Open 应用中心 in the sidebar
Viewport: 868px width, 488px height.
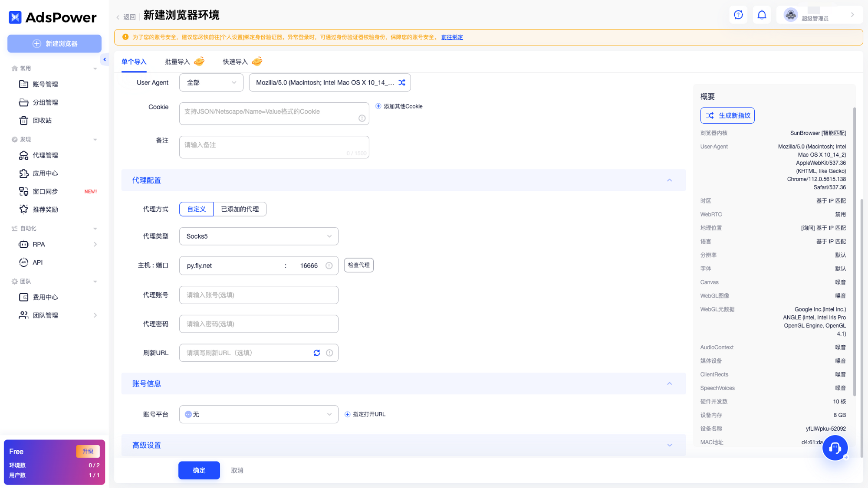click(45, 173)
